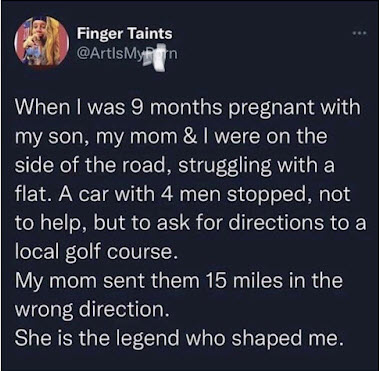Click the word 'struggling' in the tweet
Image resolution: width=379 pixels, height=371 pixels.
pos(225,167)
